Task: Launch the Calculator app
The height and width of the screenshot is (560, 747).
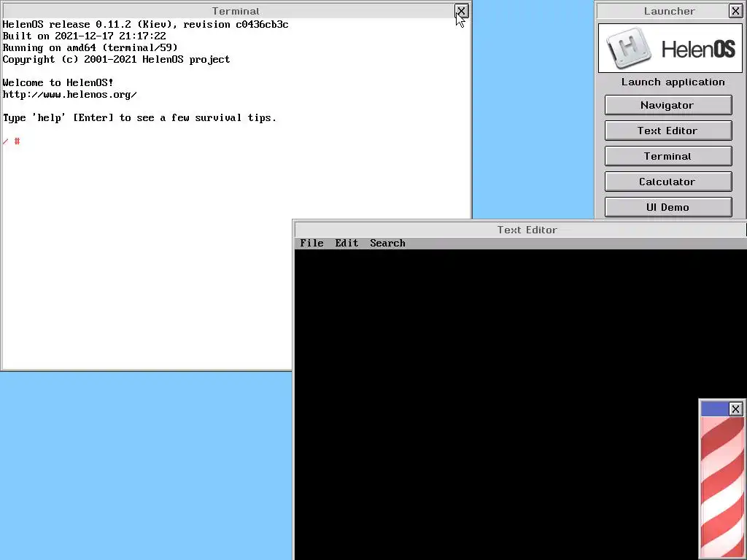Action: (x=668, y=182)
